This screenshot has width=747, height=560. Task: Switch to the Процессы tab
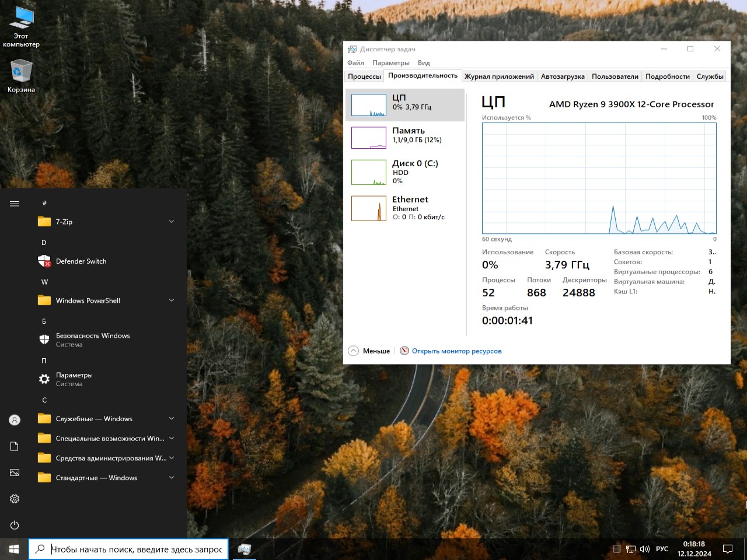364,76
